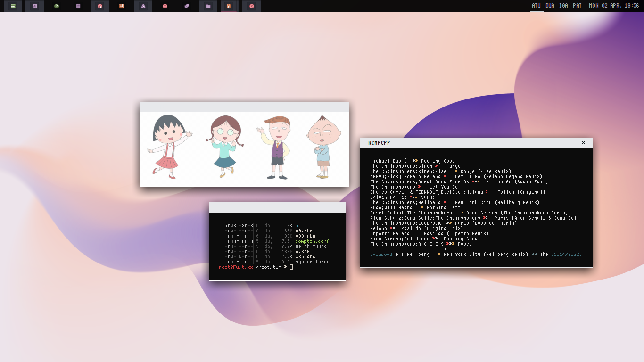Open the orange stacked squares icon
Viewport: 644px width, 362px height.
pyautogui.click(x=122, y=6)
